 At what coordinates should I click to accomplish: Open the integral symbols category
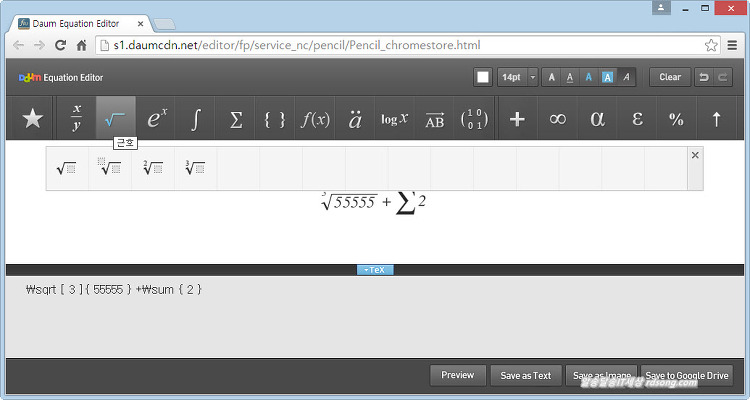click(195, 119)
